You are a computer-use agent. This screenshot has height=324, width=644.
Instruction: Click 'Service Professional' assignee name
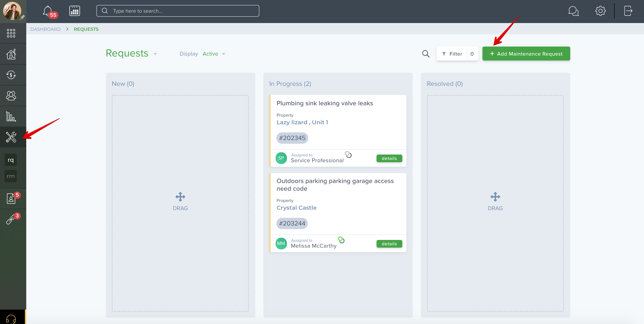[x=317, y=160]
